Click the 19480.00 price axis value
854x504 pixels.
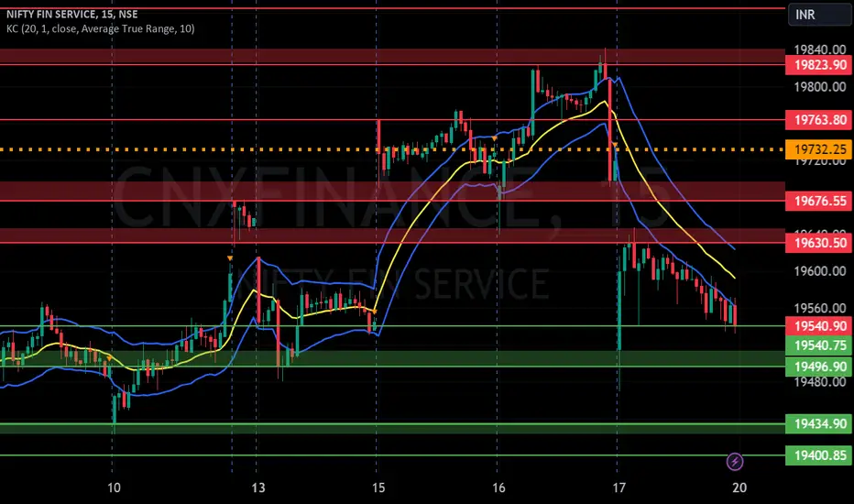[819, 382]
